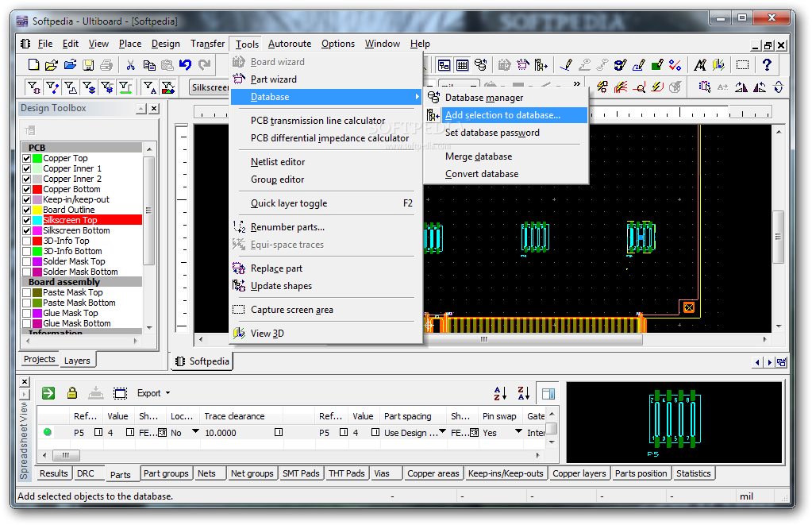Viewport: 812px width, 525px height.
Task: Open the Part spacing Use Design dropdown
Action: (442, 431)
